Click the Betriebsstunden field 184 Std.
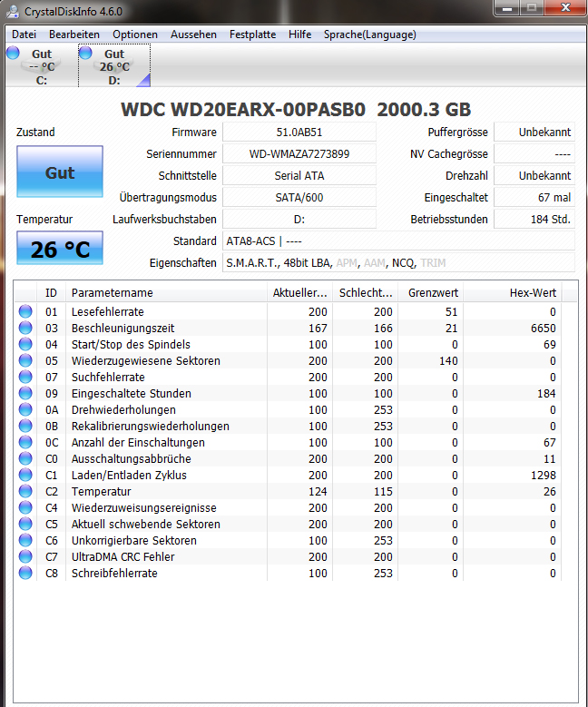The image size is (588, 707). tap(534, 219)
